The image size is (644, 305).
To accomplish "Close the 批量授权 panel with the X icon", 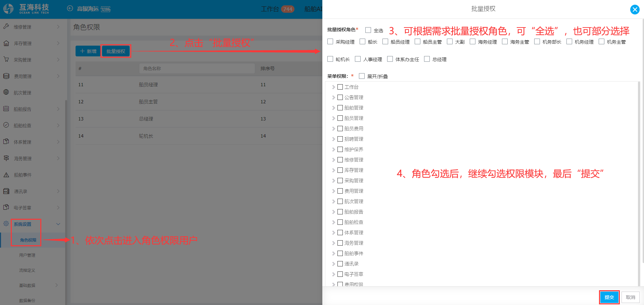I will (635, 9).
